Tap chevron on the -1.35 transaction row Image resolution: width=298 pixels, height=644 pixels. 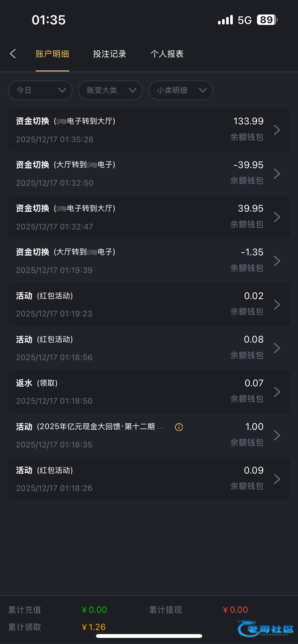(277, 261)
